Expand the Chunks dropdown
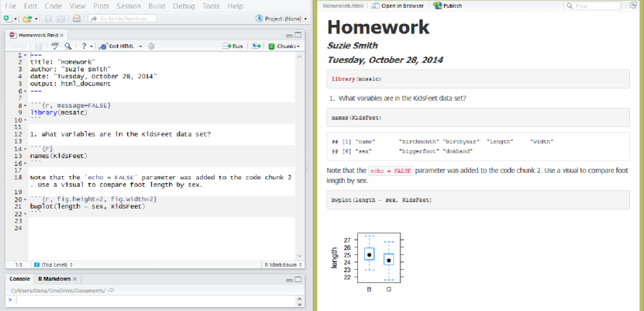 coord(284,47)
